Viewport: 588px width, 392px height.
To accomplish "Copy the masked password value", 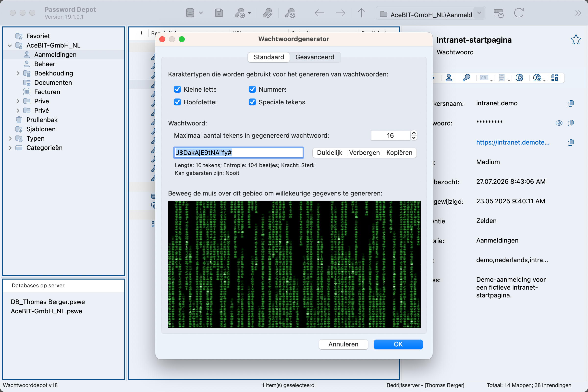I will point(571,123).
